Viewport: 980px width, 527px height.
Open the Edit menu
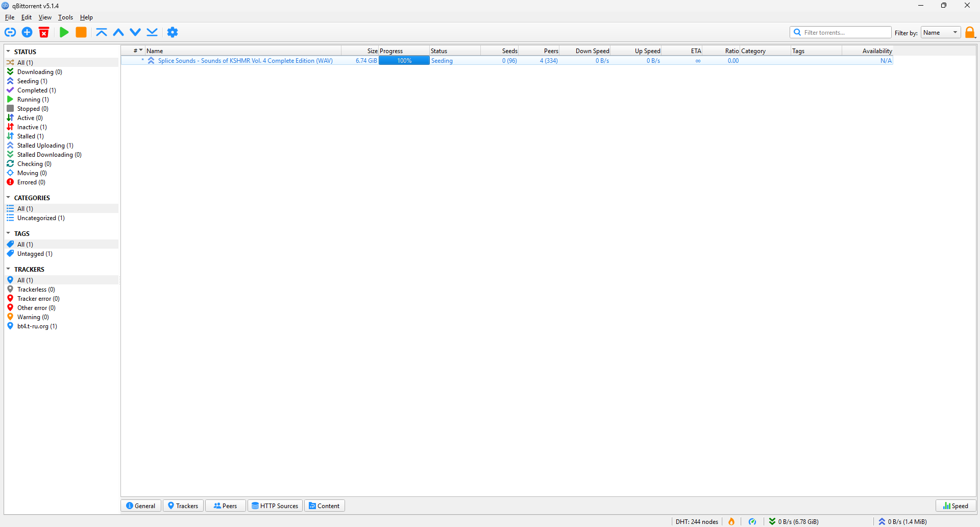(27, 17)
